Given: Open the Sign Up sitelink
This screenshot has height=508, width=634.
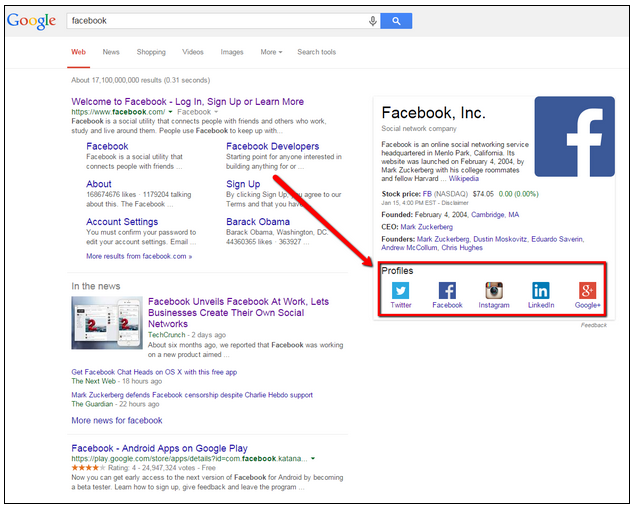Looking at the screenshot, I should coord(243,184).
